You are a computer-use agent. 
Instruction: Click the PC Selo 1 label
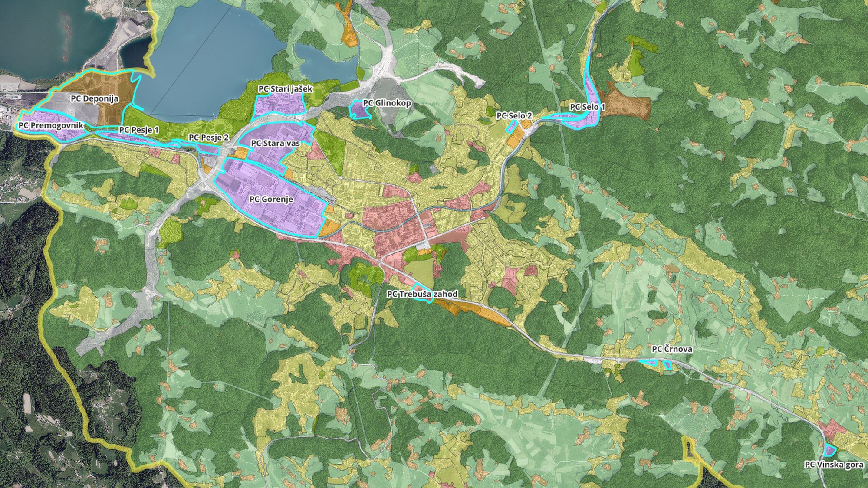pyautogui.click(x=587, y=107)
